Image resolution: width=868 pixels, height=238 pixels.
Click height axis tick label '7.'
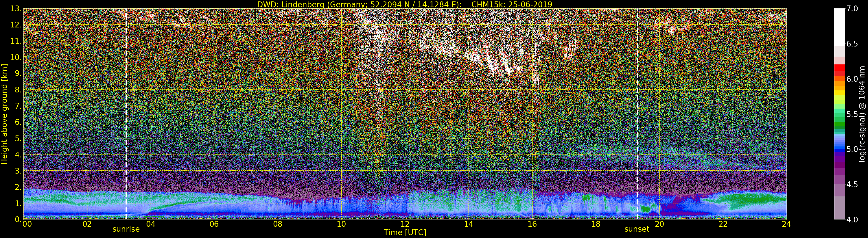pos(18,106)
